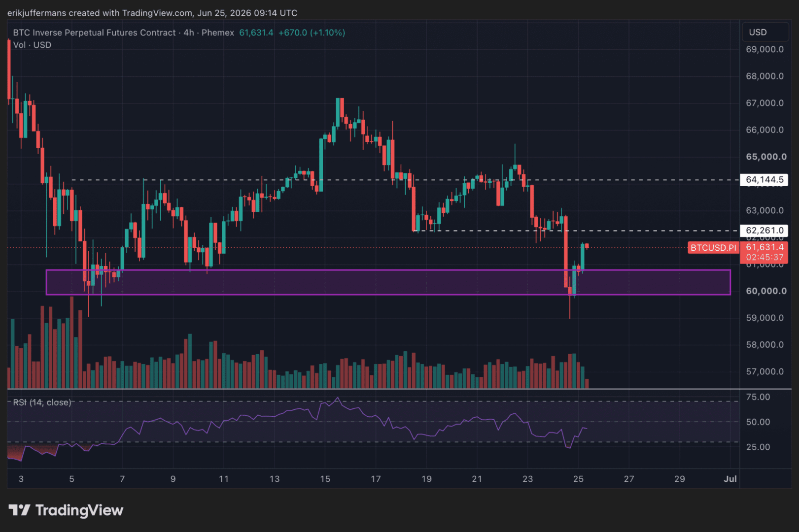799x532 pixels.
Task: Select the purple support zone rectangle
Action: [388, 282]
